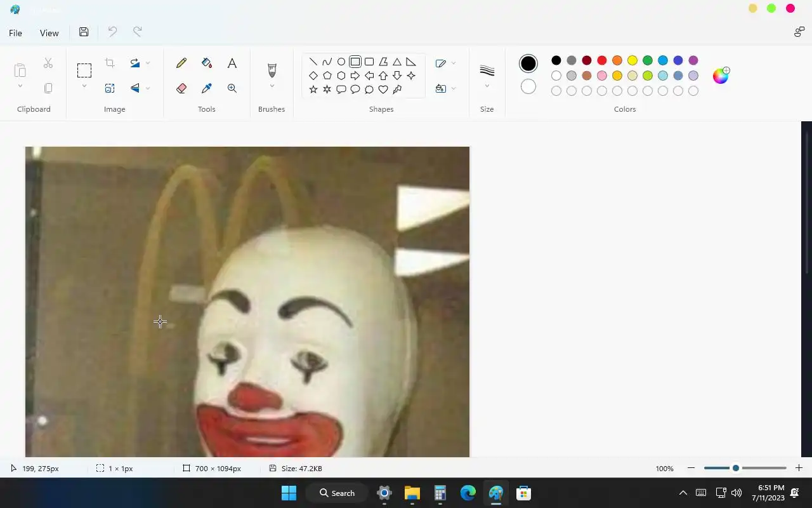Choose the Hexagon shape
812x508 pixels.
pyautogui.click(x=341, y=76)
